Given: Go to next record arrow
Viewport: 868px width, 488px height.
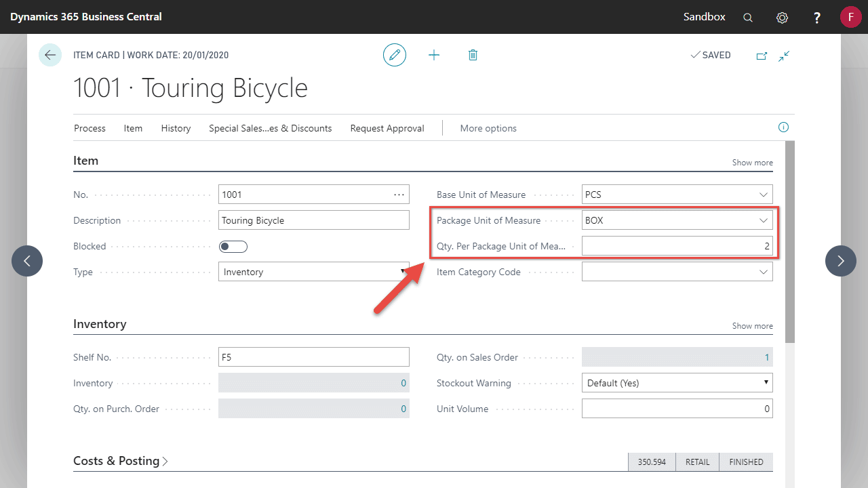Looking at the screenshot, I should [x=841, y=261].
